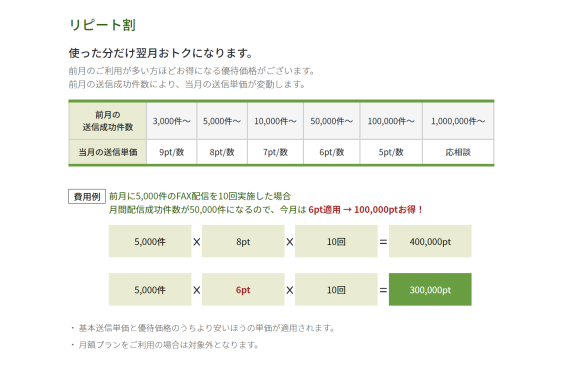
Task: Click the red 6pt box
Action: pos(243,289)
